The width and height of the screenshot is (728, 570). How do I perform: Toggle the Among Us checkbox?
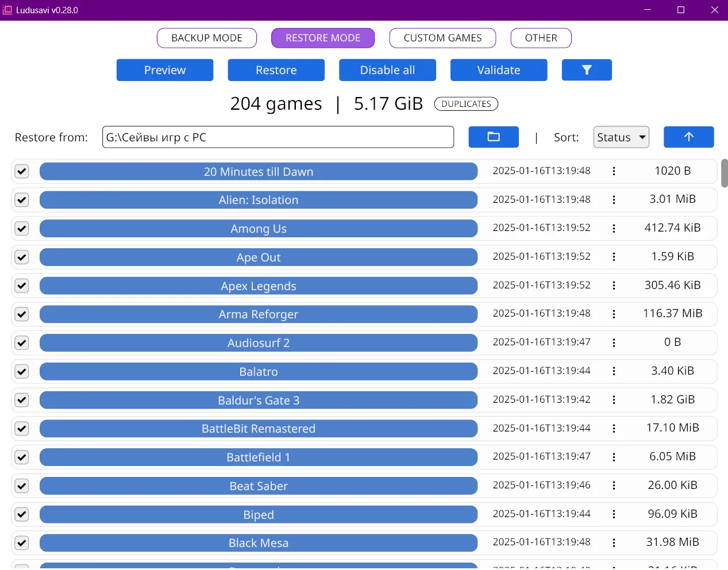(22, 228)
